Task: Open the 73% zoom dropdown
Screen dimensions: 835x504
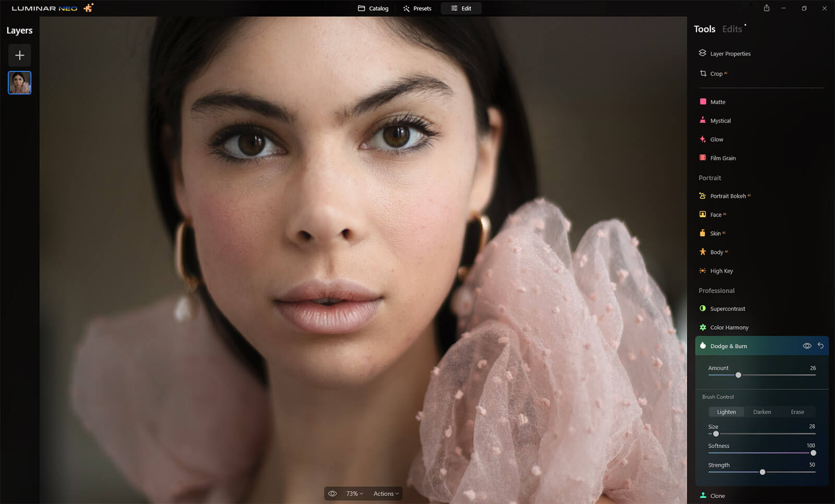Action: (354, 494)
